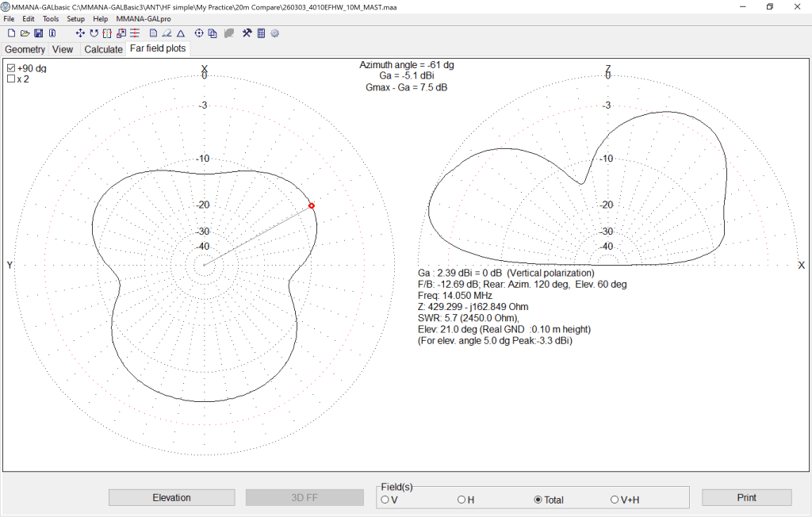Click the New file icon in toolbar
812x517 pixels.
pos(11,33)
